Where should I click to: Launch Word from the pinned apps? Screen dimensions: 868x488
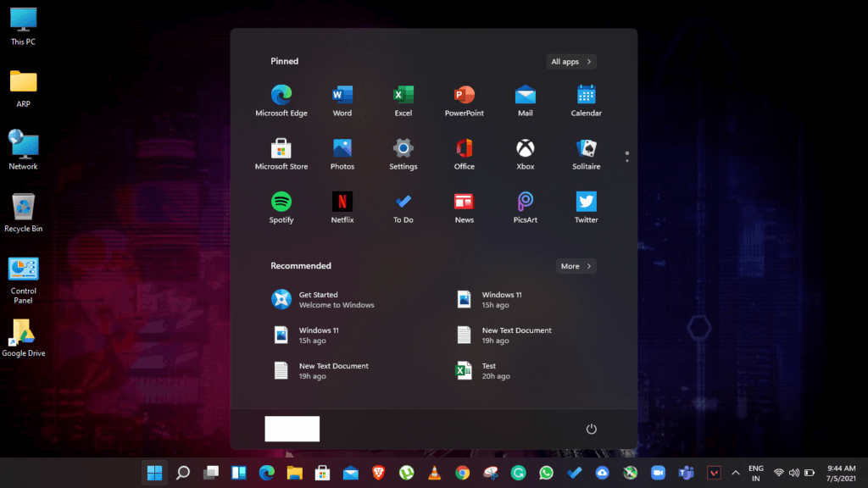point(342,102)
